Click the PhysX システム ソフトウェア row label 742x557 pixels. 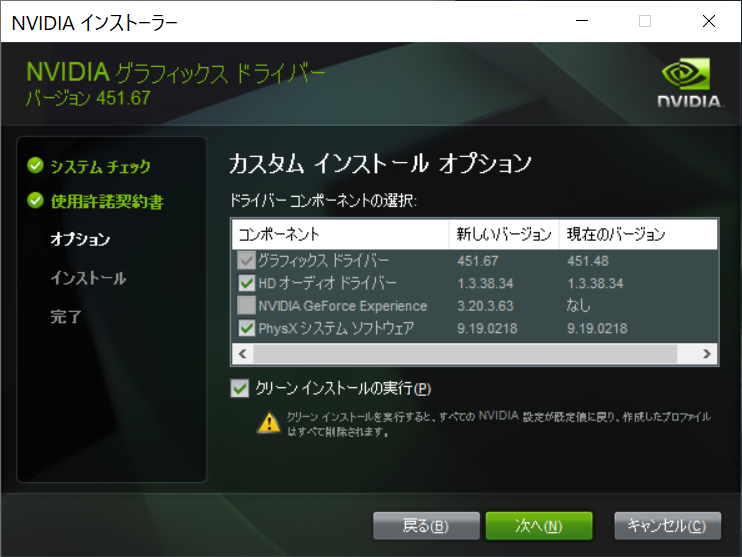336,328
